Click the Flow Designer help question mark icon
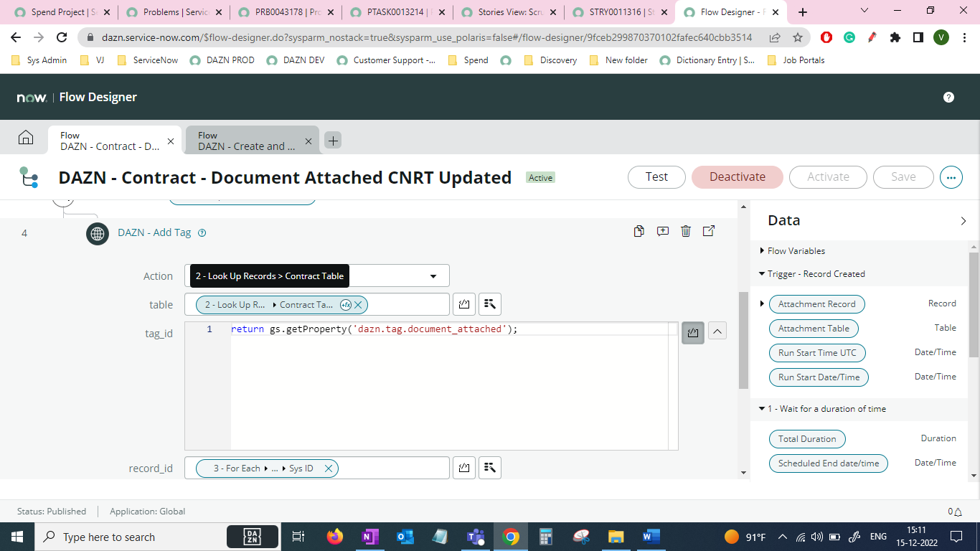The image size is (980, 551). (948, 97)
